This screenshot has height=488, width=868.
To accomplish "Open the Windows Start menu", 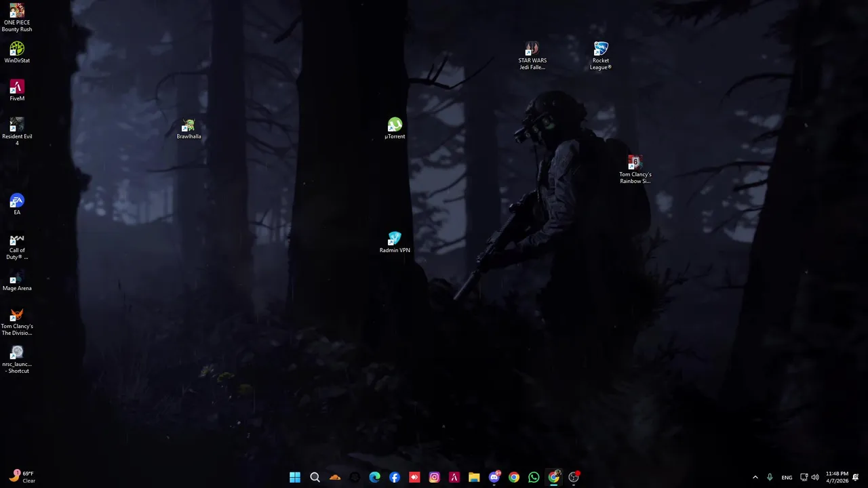I will click(x=295, y=477).
